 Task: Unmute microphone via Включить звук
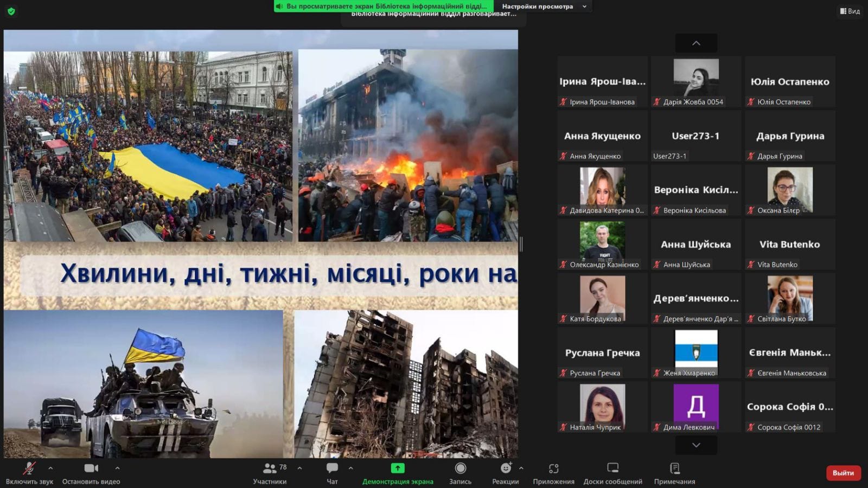click(x=29, y=472)
